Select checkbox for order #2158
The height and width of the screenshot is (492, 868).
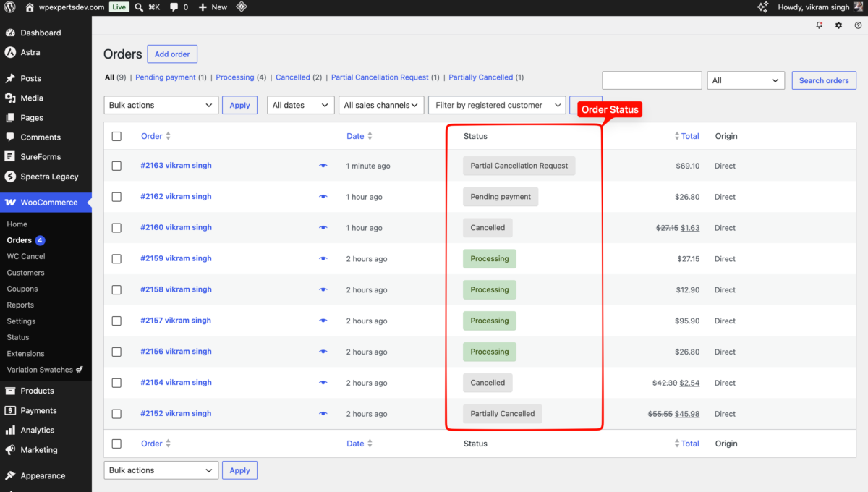click(x=116, y=289)
